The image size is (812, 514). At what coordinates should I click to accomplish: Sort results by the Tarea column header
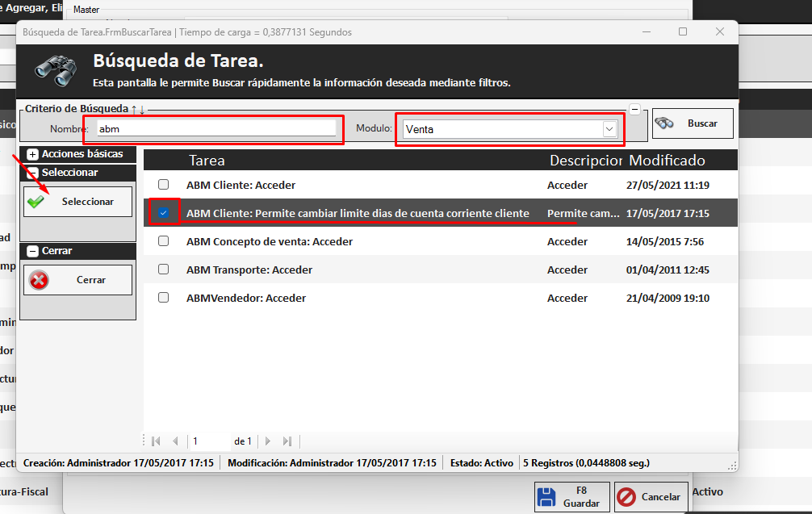(207, 161)
